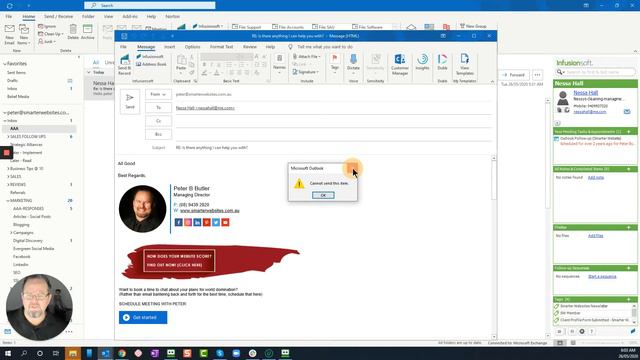This screenshot has height=360, width=640.
Task: Click the Add note link in Infusionsoft panel
Action: pos(596,178)
